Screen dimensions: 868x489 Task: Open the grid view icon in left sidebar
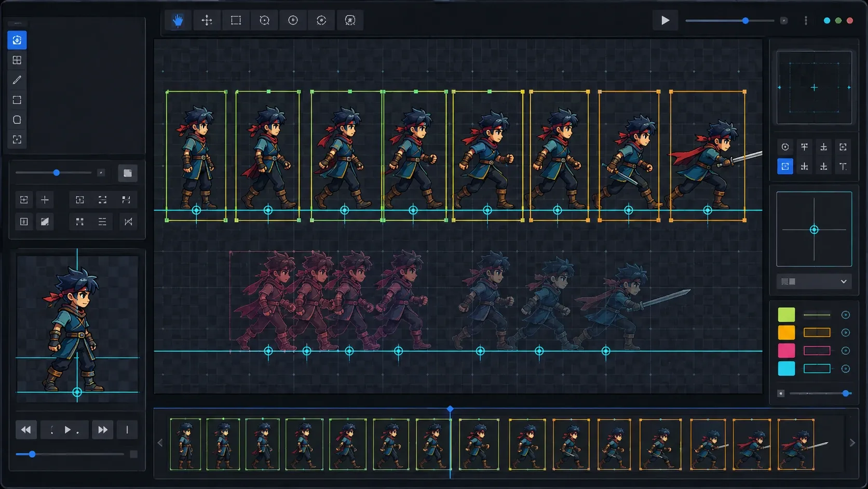17,60
